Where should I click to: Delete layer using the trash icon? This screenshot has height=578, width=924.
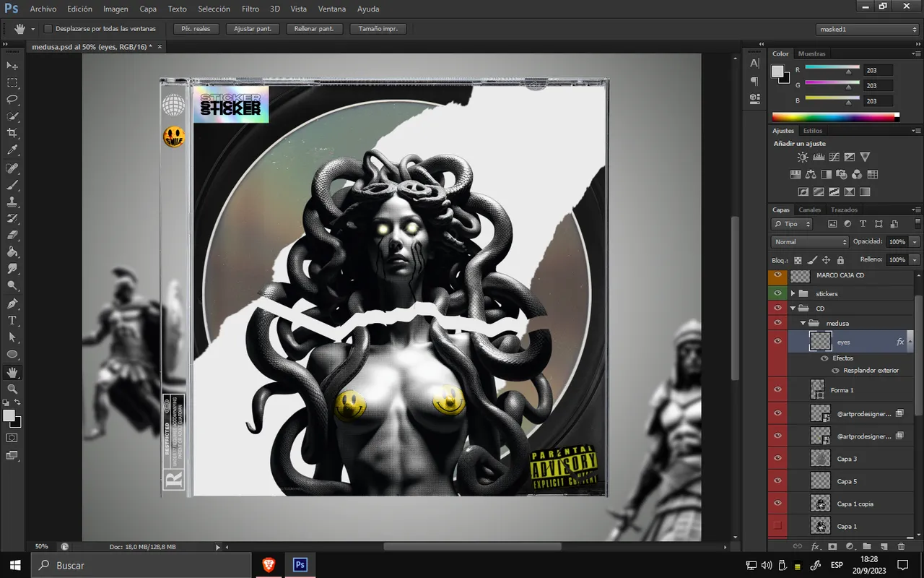click(x=901, y=547)
